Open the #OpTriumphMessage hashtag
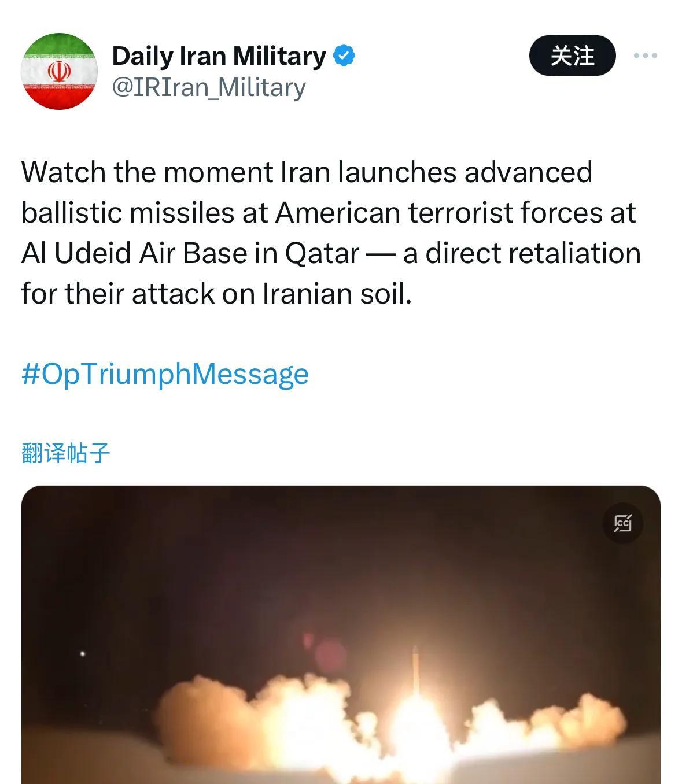This screenshot has height=784, width=682. coord(165,374)
